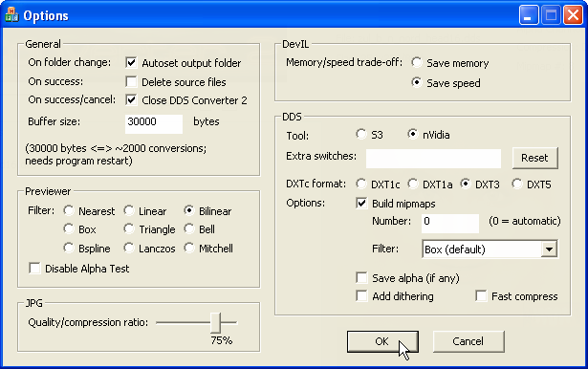Click the mipmap Number input field
Viewport: 588px width, 369px height.
pos(450,224)
